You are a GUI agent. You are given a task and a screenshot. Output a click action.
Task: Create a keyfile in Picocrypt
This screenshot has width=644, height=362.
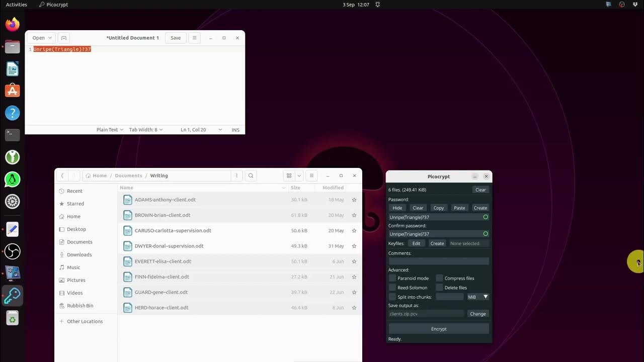[437, 243]
